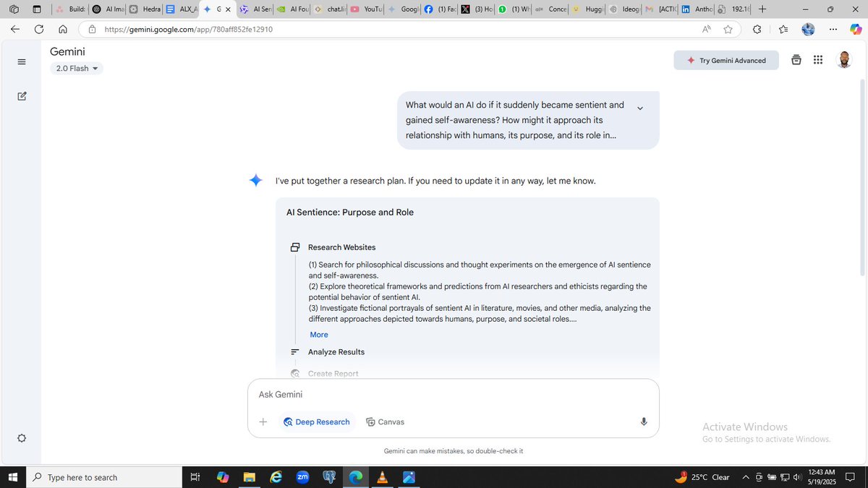Click the microphone icon in prompt box

[x=644, y=421]
